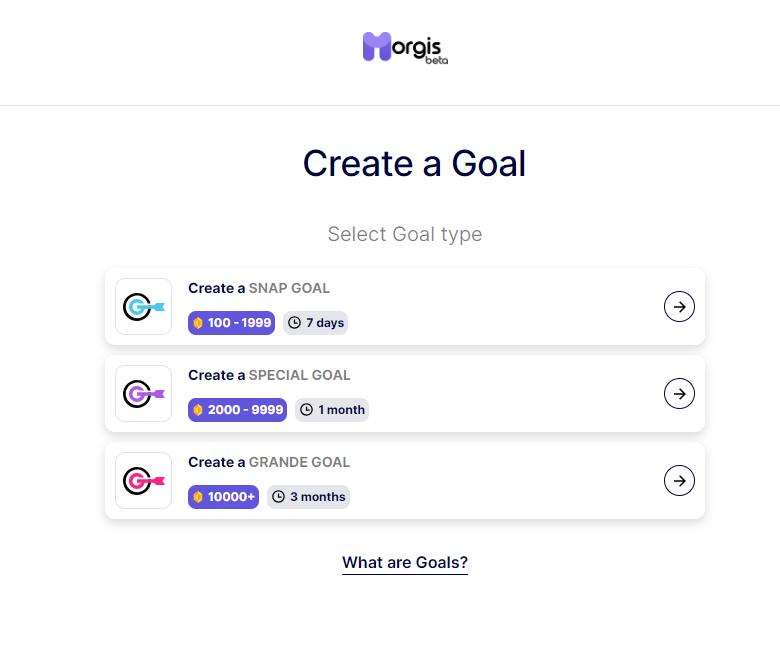780x657 pixels.
Task: Open Grande Goal with its arrow button
Action: point(679,481)
